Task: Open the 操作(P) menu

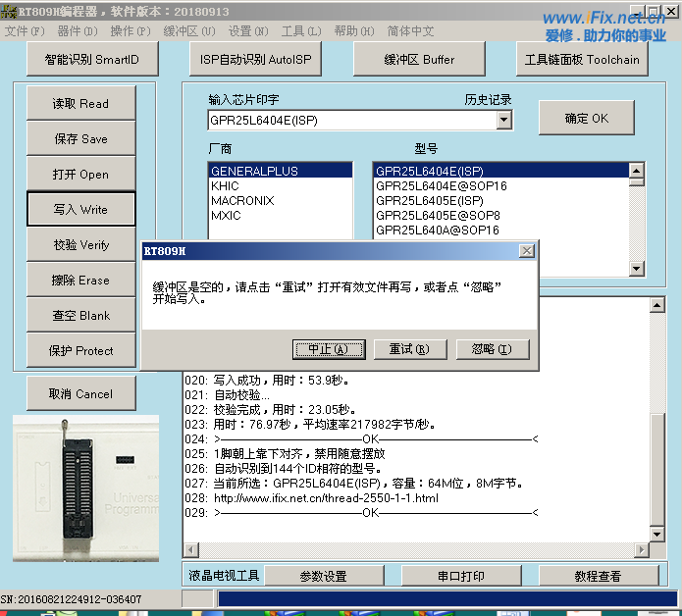Action: (131, 31)
